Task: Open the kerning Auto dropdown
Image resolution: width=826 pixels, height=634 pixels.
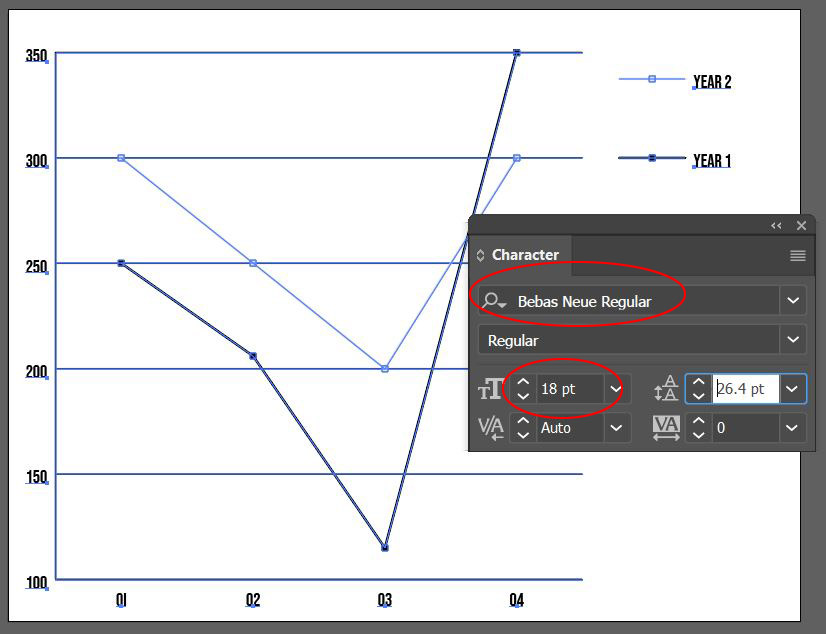Action: 614,428
